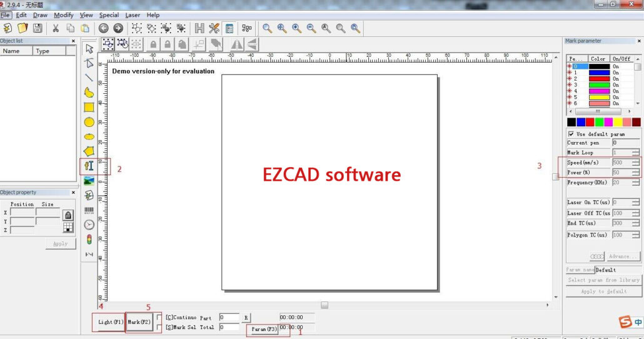The image size is (644, 339).
Task: Click the first magnifier zoom icon
Action: pyautogui.click(x=267, y=28)
